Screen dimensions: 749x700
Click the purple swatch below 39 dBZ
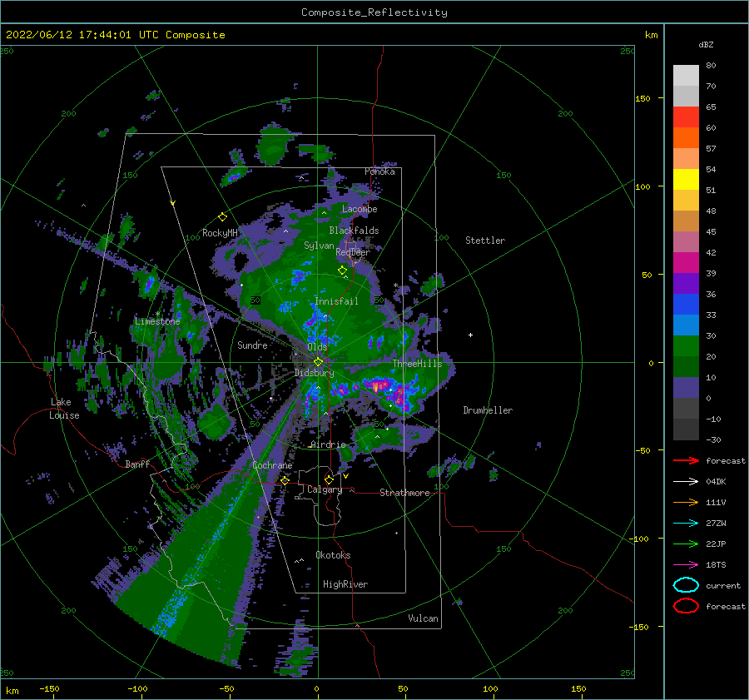click(x=686, y=284)
